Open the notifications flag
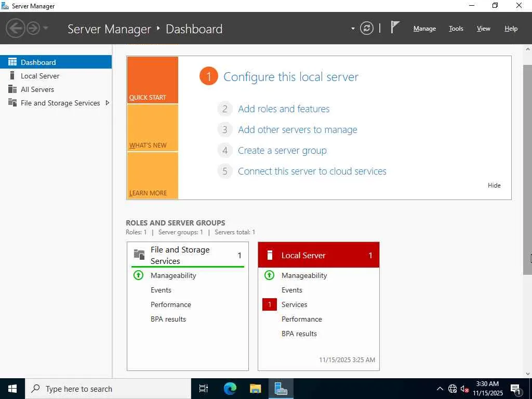The width and height of the screenshot is (532, 399). [x=395, y=27]
